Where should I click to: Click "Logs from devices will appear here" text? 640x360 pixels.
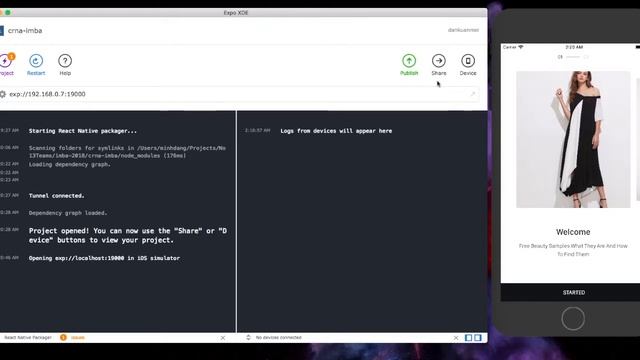tap(336, 131)
